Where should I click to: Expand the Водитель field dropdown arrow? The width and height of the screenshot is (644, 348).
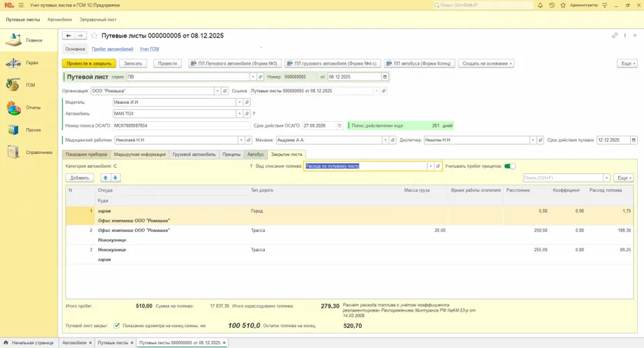(239, 102)
